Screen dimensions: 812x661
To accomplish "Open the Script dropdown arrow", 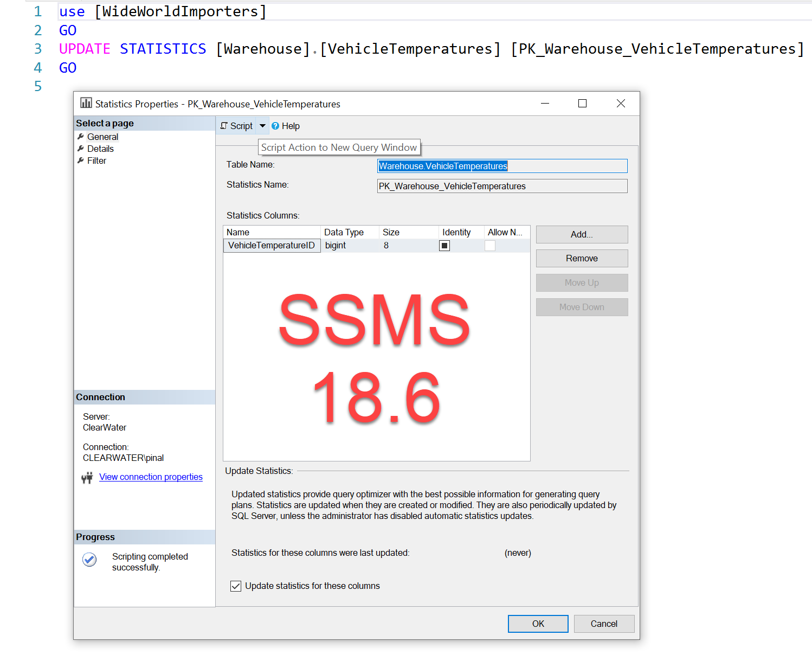I will click(262, 126).
